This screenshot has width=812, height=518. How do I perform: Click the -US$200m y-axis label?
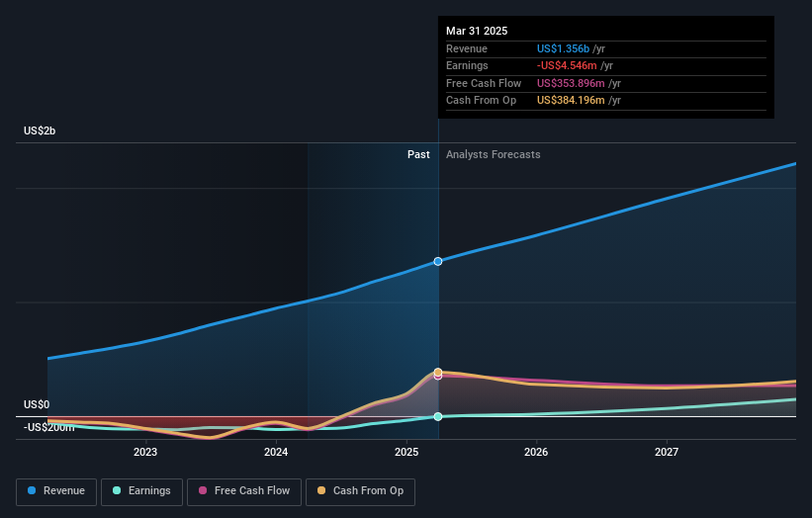(49, 427)
